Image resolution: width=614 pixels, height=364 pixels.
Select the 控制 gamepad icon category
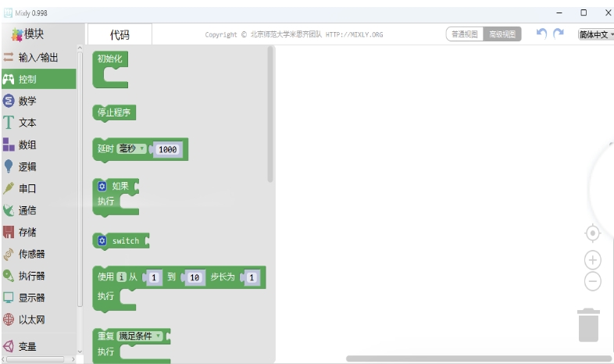click(9, 80)
